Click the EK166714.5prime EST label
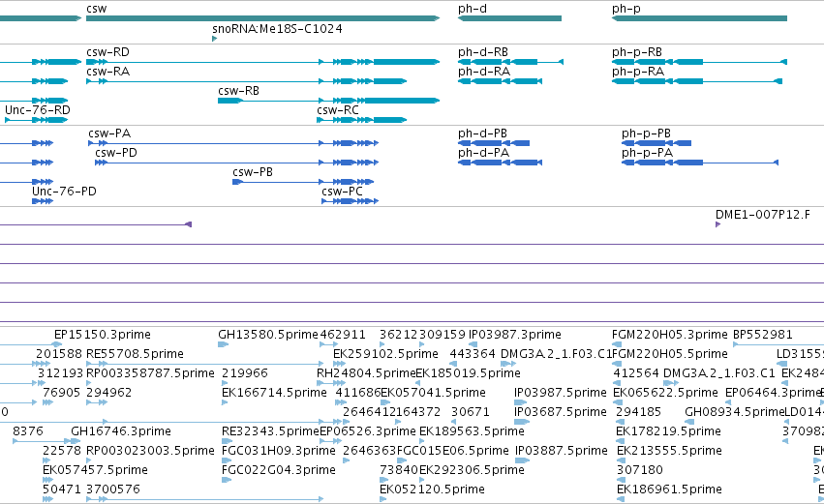The height and width of the screenshot is (504, 824). pos(274,393)
